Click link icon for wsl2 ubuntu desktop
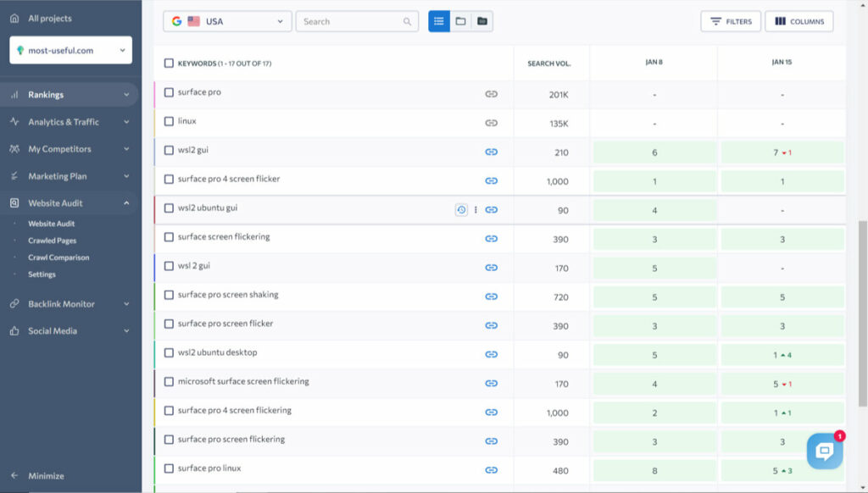The image size is (868, 493). point(491,354)
